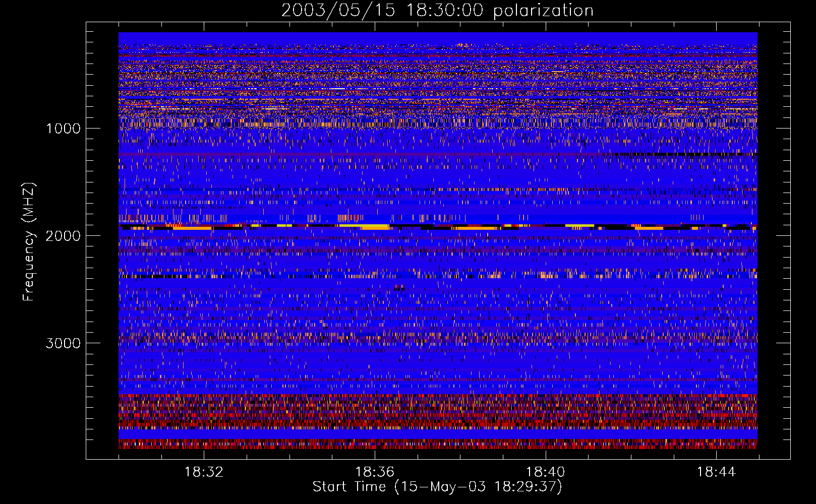Click the 3000 frequency tick label
The image size is (816, 504).
coord(63,343)
